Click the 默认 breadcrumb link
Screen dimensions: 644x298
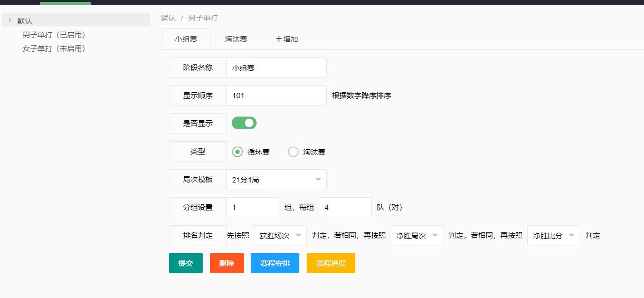[x=168, y=18]
